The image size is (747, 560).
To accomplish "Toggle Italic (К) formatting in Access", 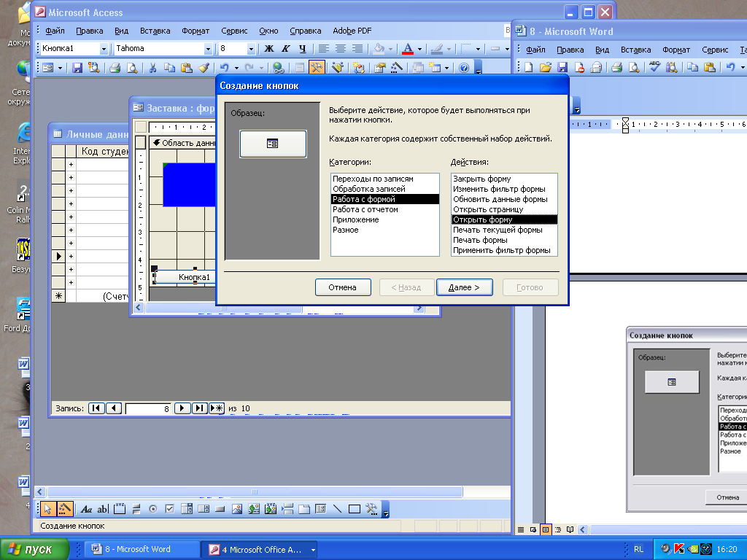I will (286, 49).
